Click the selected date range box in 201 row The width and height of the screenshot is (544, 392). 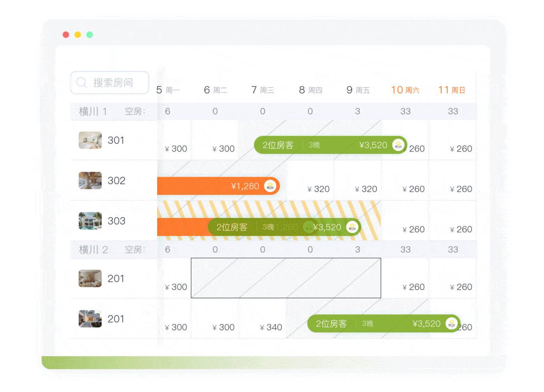coord(286,278)
